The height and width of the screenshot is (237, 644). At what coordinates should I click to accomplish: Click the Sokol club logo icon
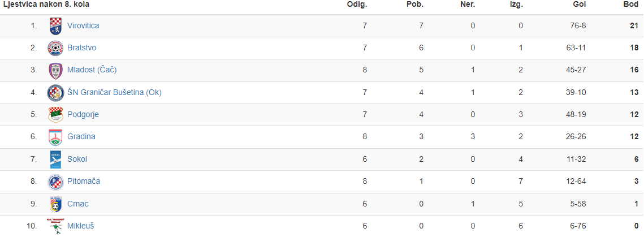(x=55, y=160)
